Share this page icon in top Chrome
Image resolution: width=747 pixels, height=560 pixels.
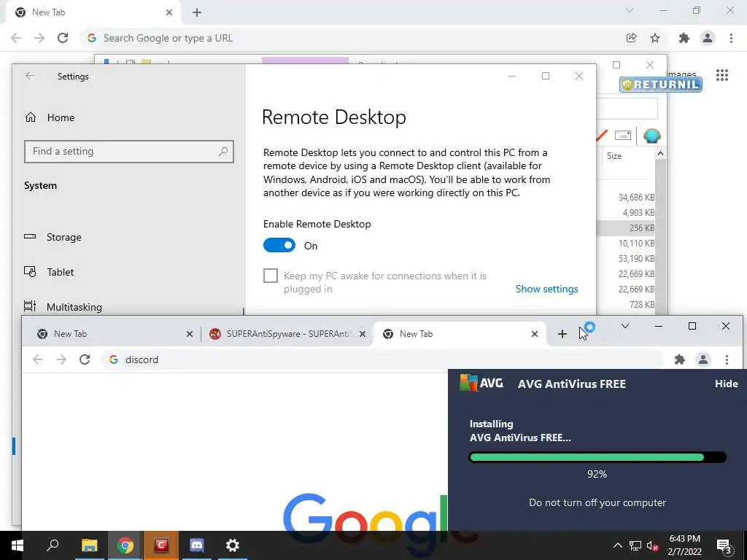(x=632, y=38)
